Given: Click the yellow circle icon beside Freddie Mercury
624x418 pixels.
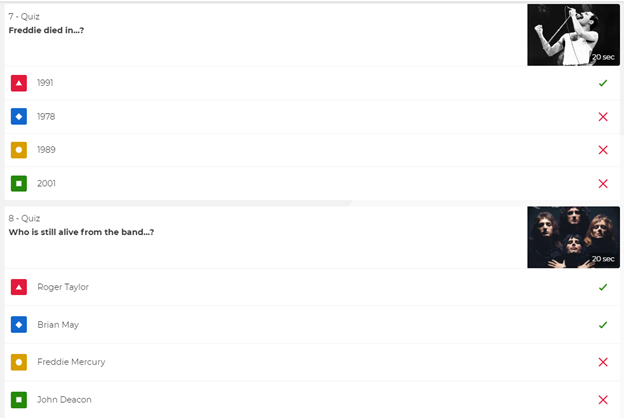Looking at the screenshot, I should point(19,362).
